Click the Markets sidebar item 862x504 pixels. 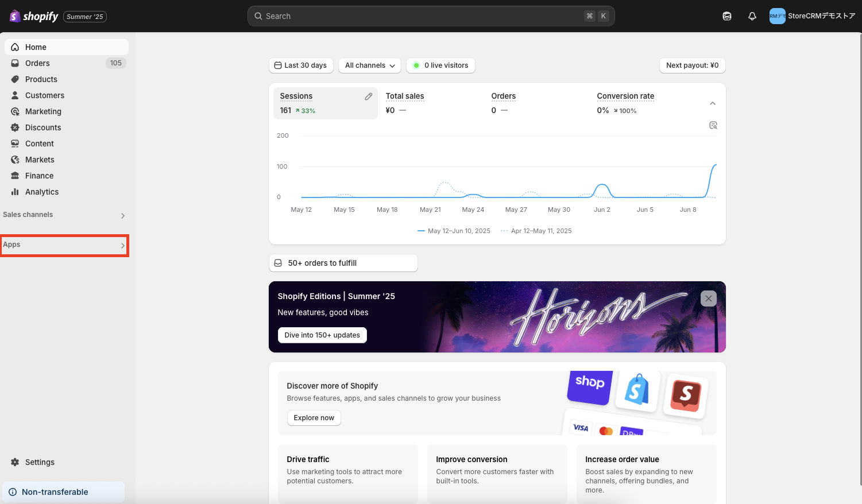pos(67,160)
